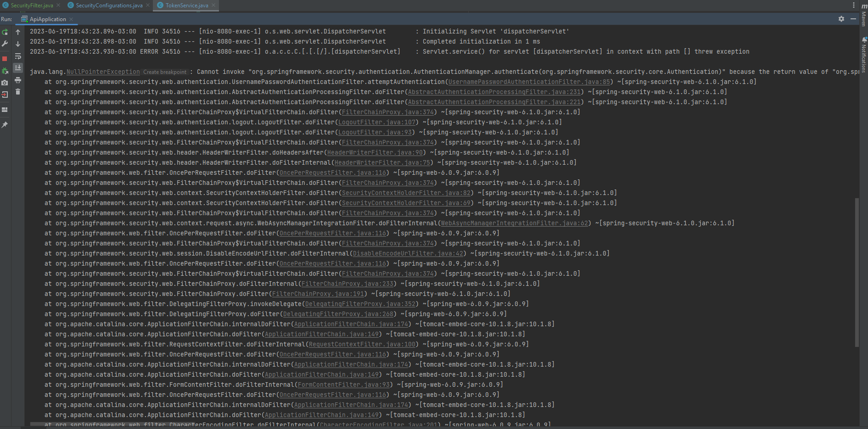Open DelegatingFilterProxy.java:268 link
This screenshot has width=868, height=429.
338,314
